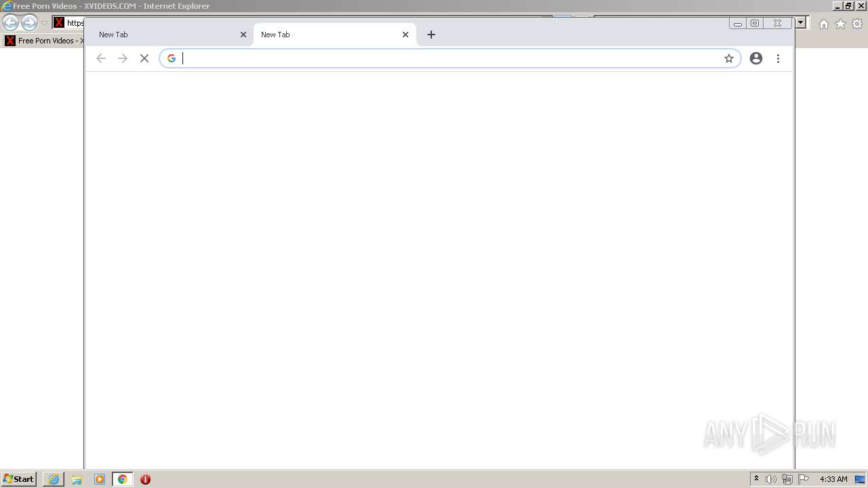Viewport: 868px width, 488px height.
Task: Close the second, active New Tab
Action: [x=406, y=35]
